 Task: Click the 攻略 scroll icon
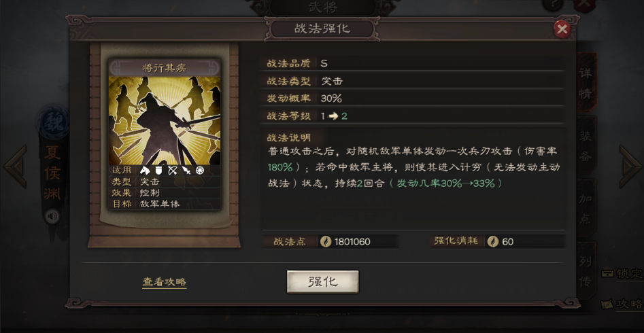pos(607,304)
